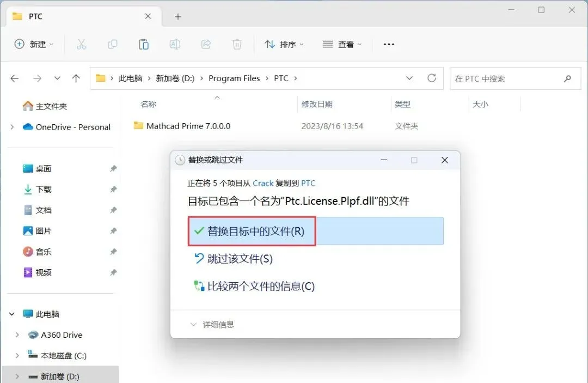588x383 pixels.
Task: Click the pin icon next to 音乐
Action: click(x=113, y=252)
